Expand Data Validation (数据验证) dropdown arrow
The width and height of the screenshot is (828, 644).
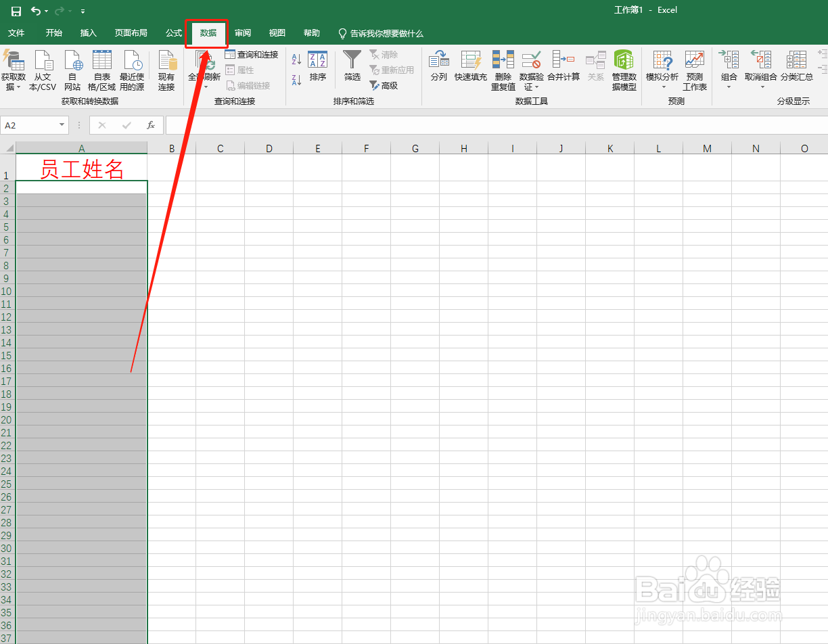(x=536, y=87)
